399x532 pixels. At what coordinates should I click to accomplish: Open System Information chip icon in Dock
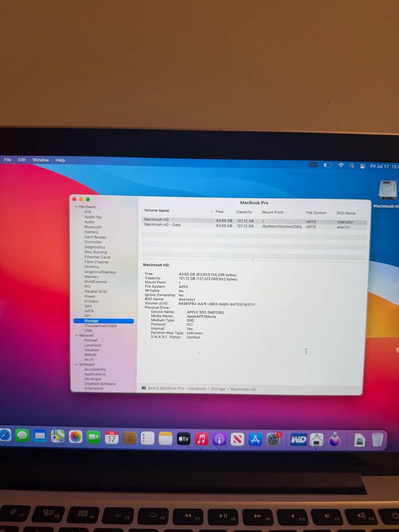pos(317,440)
